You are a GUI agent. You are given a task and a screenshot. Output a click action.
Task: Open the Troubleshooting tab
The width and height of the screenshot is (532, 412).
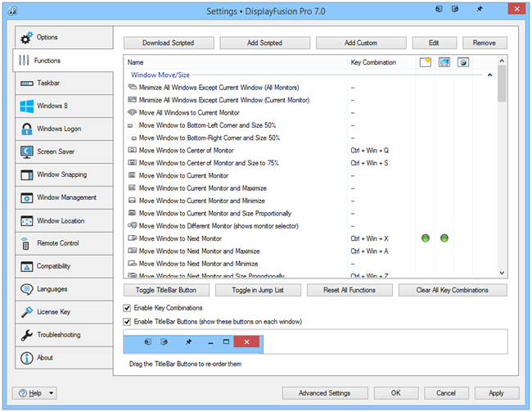[x=64, y=335]
